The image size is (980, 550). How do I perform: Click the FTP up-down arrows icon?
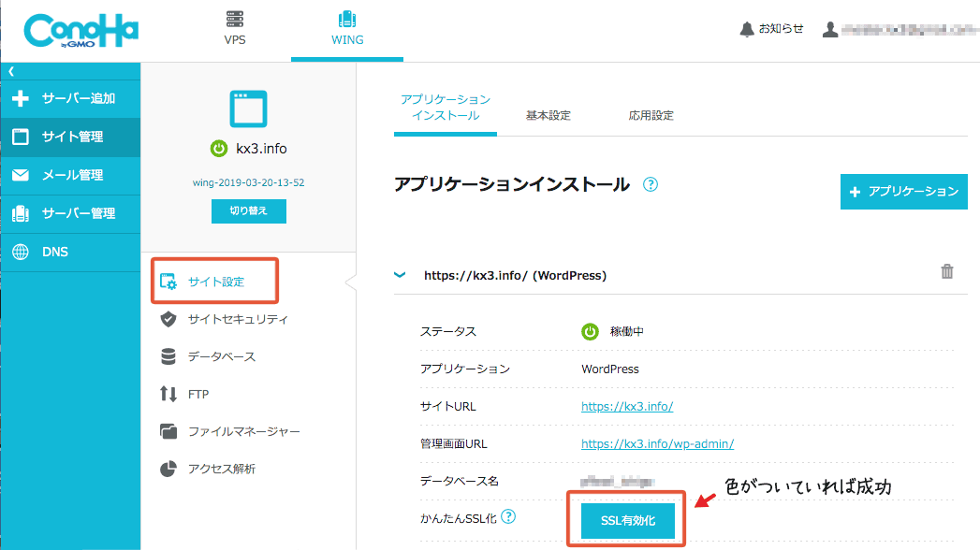click(x=168, y=394)
